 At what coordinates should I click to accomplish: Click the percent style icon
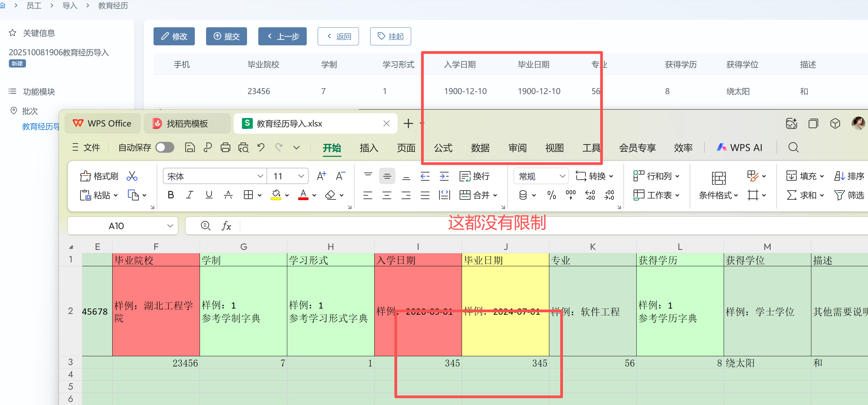click(551, 195)
